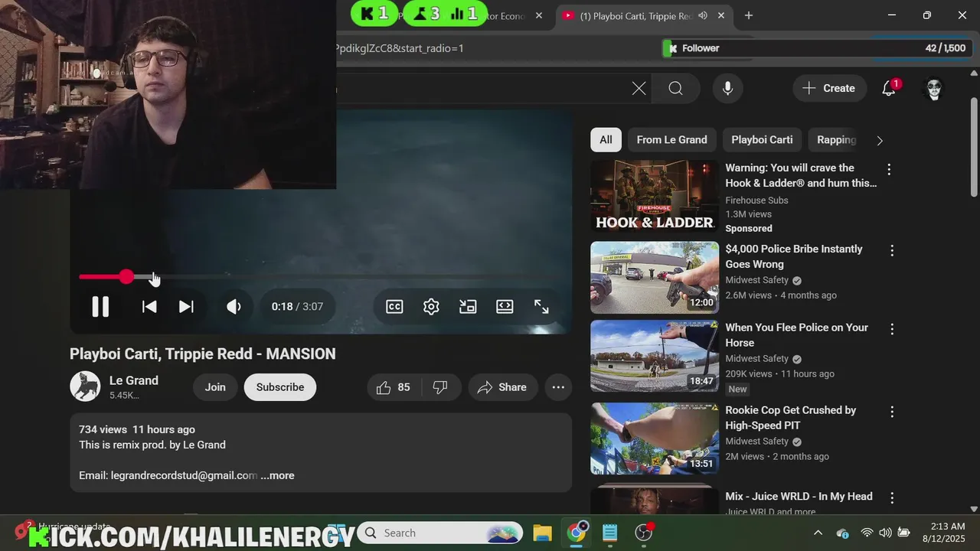This screenshot has height=551, width=980.
Task: Open more actions for the video
Action: (558, 387)
